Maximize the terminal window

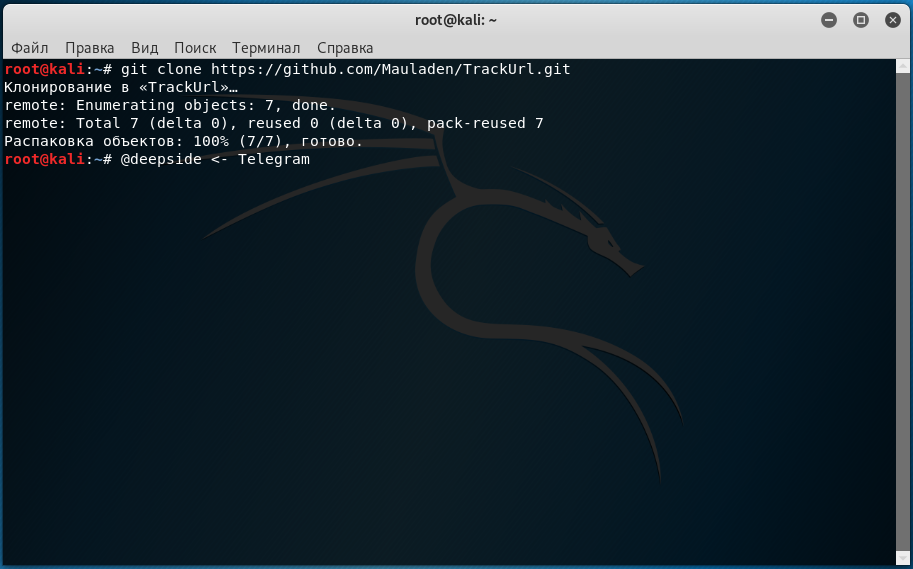point(861,20)
